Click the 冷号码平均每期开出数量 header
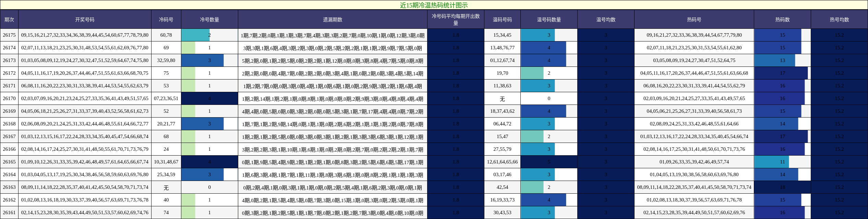868x219 pixels. tap(456, 20)
